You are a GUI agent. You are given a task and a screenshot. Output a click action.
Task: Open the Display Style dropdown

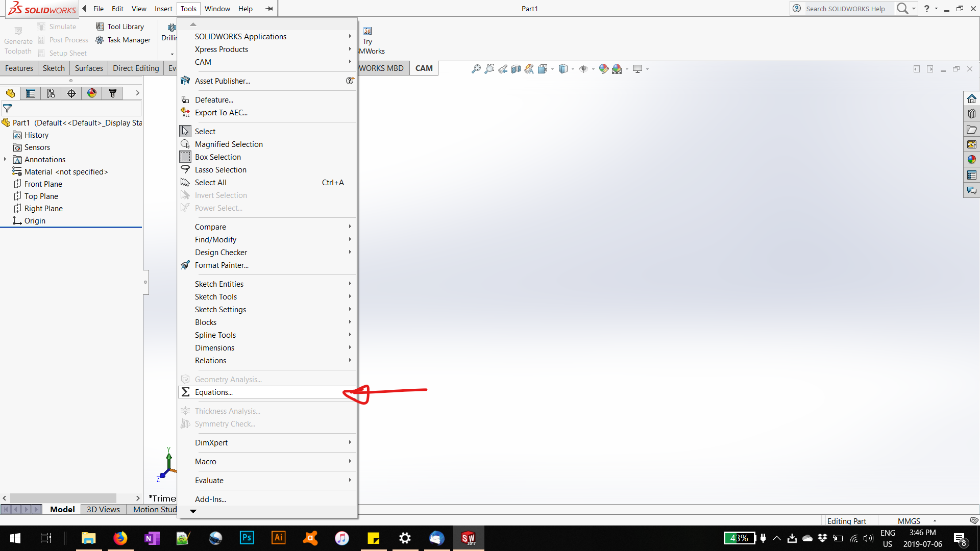[x=573, y=69]
